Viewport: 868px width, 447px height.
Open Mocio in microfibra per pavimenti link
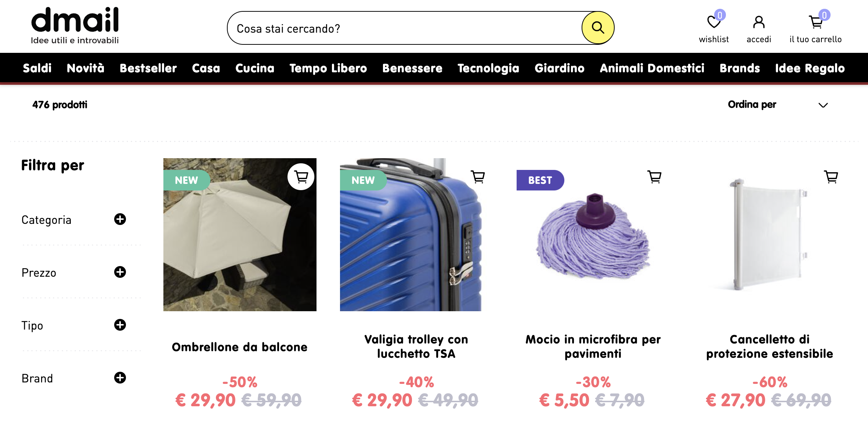point(593,346)
